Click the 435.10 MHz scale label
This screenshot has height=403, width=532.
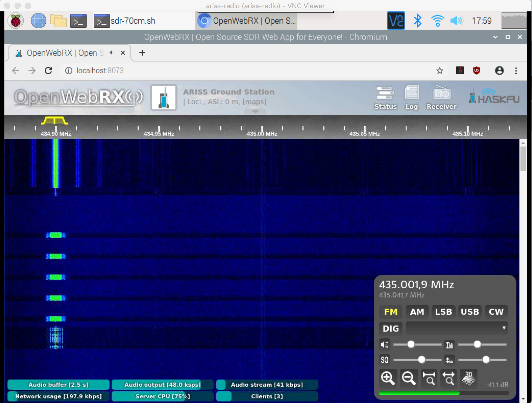[x=468, y=134]
